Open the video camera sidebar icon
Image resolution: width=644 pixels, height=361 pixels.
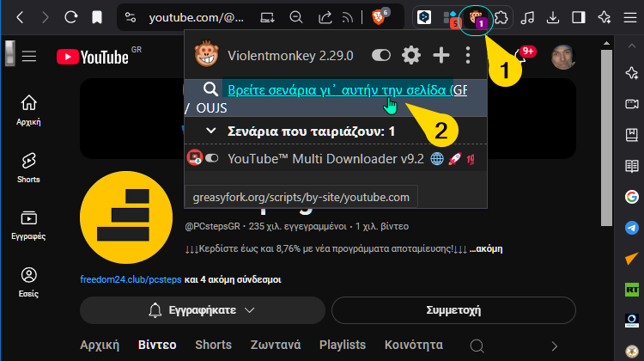coord(632,104)
